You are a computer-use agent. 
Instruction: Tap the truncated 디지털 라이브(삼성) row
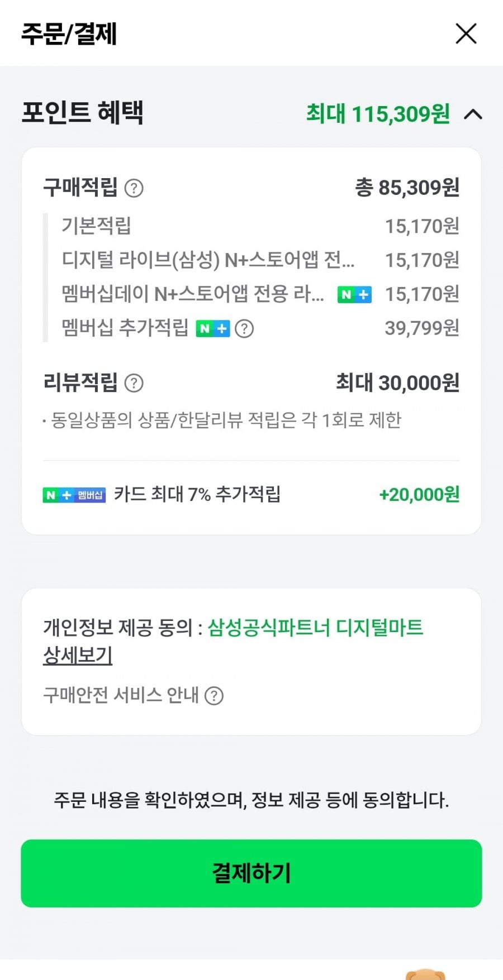click(208, 260)
